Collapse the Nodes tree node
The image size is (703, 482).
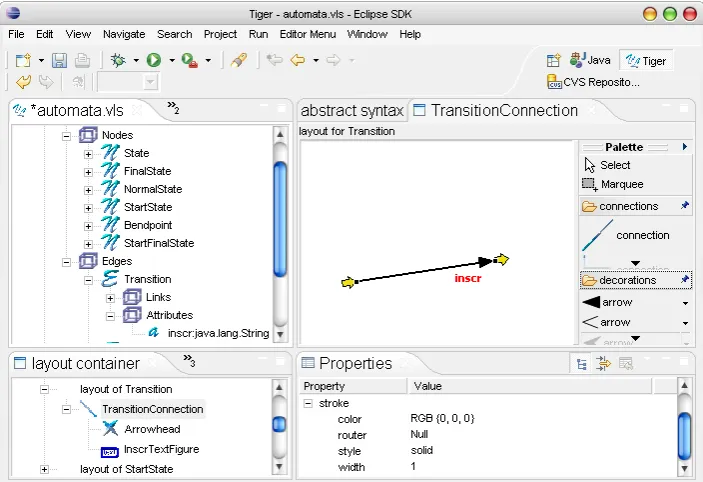point(66,136)
